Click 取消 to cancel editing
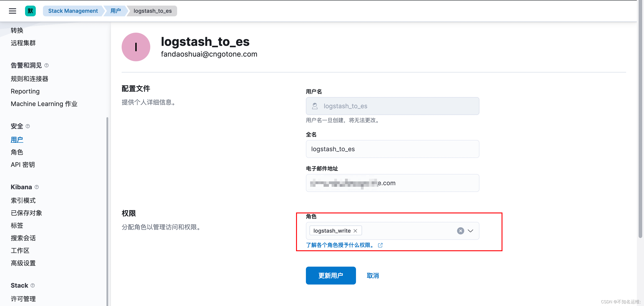This screenshot has width=644, height=306. [x=373, y=276]
